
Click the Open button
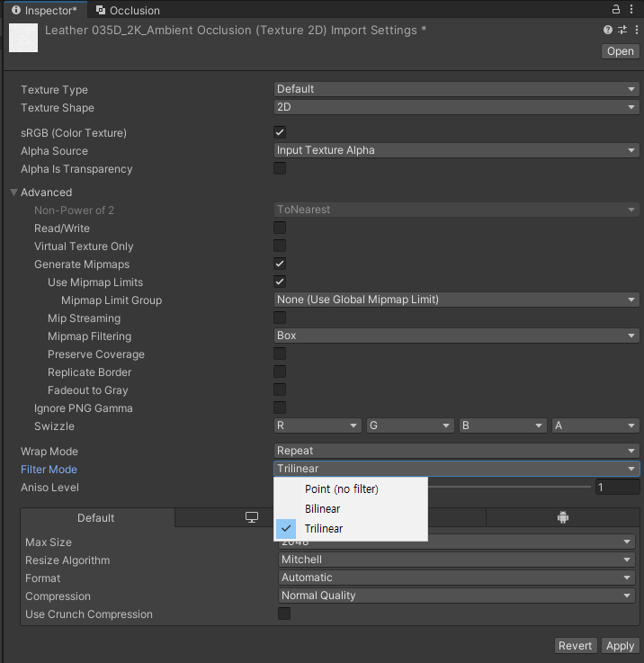[621, 51]
